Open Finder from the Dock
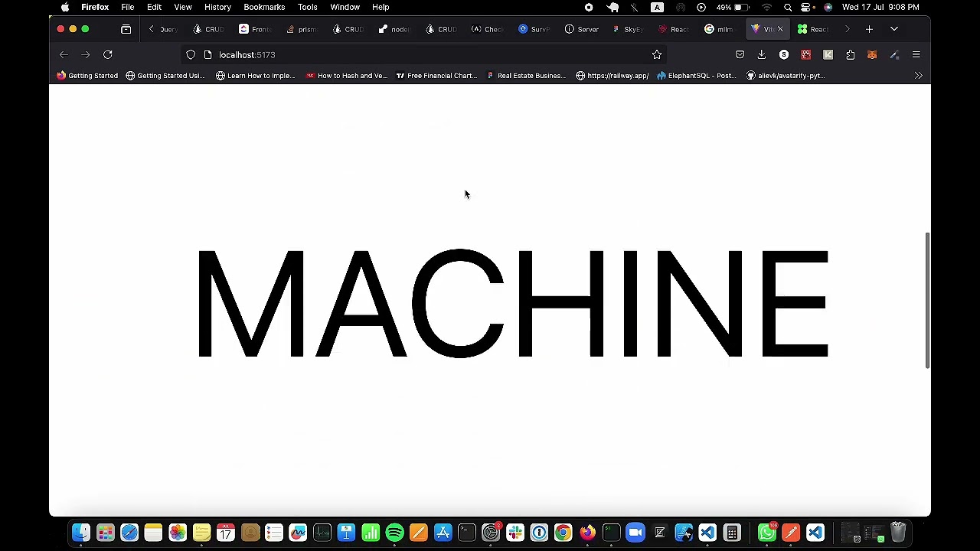The width and height of the screenshot is (980, 551). [81, 533]
